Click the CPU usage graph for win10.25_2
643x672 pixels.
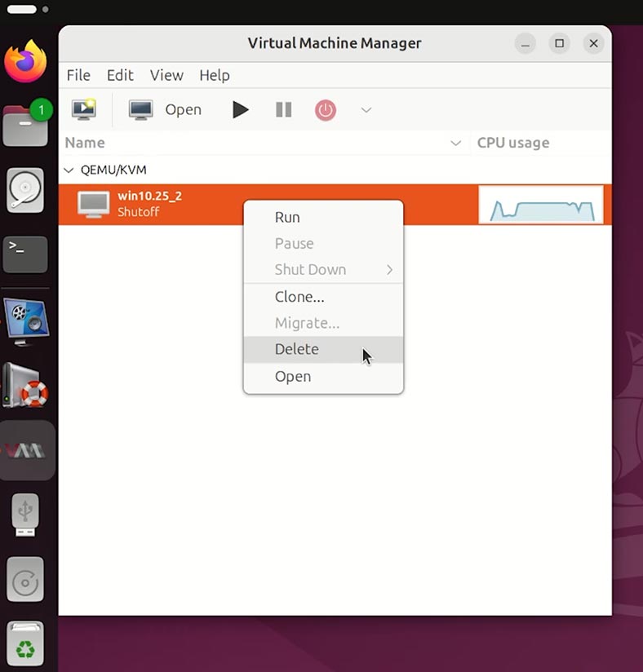541,205
